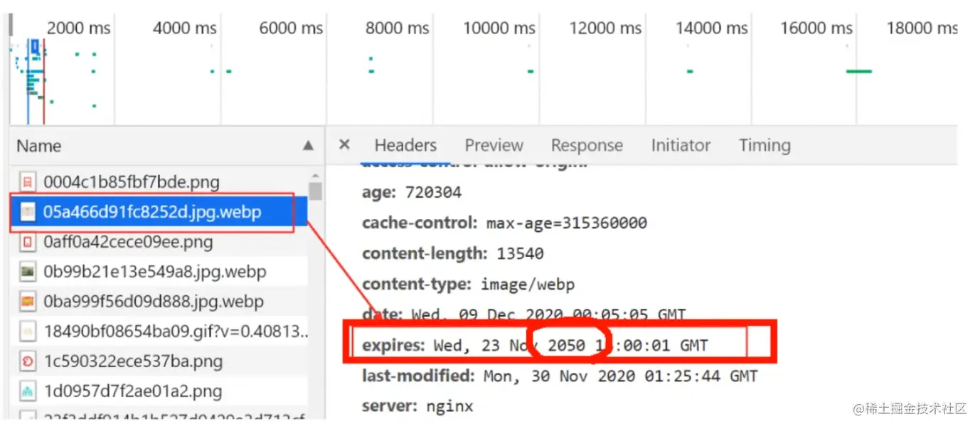Screen dimensions: 980x429
Task: Click the file icon of 05a466d91fc8252d.jpg.webp
Action: (x=28, y=212)
